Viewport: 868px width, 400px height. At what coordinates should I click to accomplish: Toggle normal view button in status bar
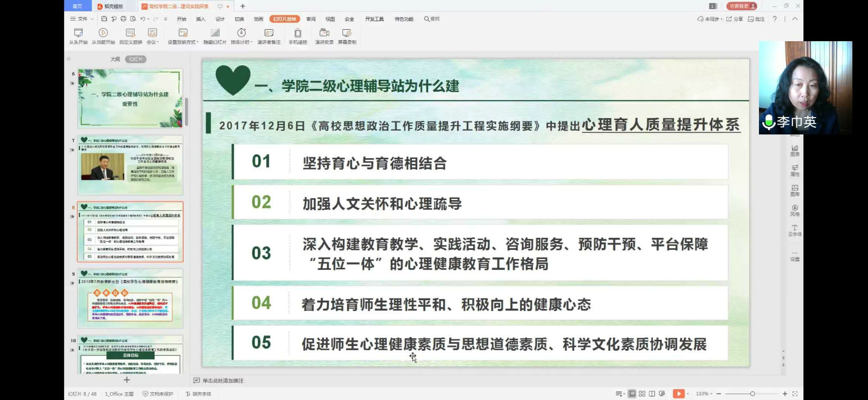coord(632,394)
